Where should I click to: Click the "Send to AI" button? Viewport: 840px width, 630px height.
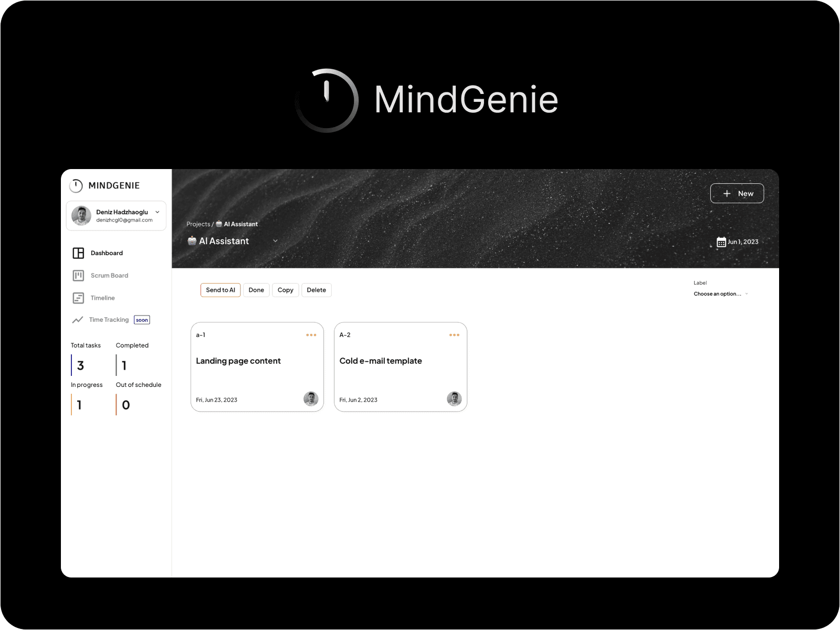pos(220,290)
